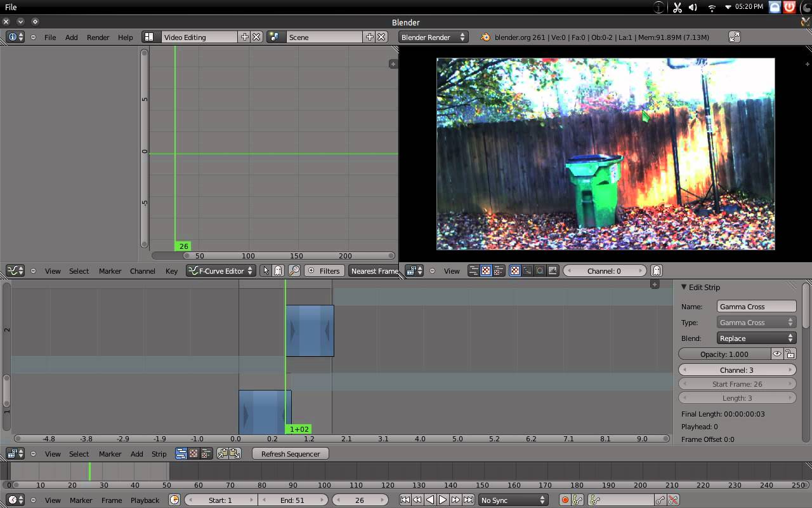Select the Histogram display mode
812x508 pixels.
[x=553, y=271]
